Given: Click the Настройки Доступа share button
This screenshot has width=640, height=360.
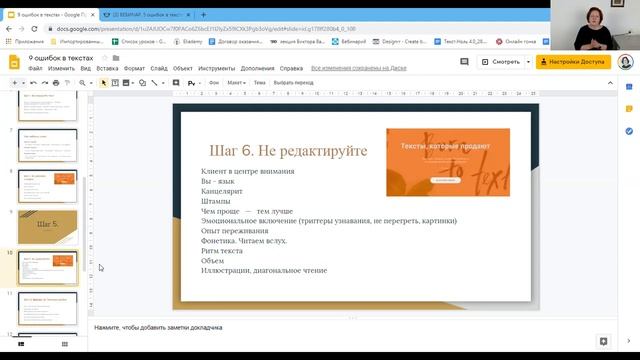Looking at the screenshot, I should 573,62.
